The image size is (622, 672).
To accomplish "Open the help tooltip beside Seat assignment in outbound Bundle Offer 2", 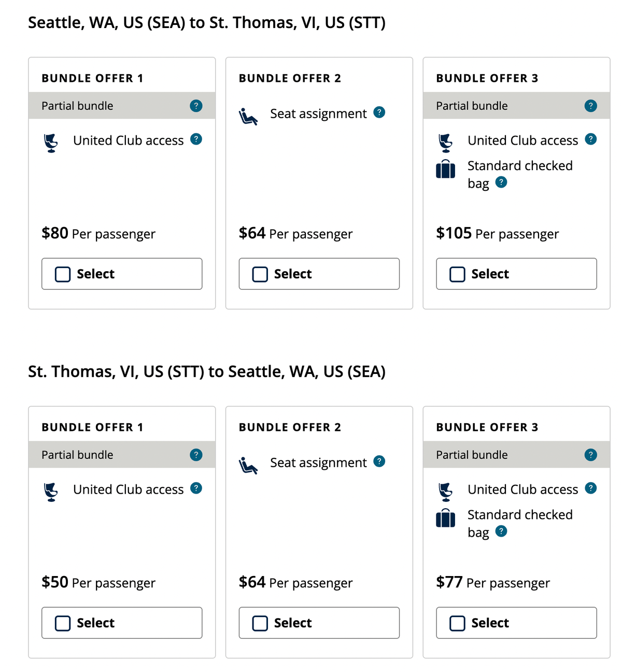I will pyautogui.click(x=379, y=112).
